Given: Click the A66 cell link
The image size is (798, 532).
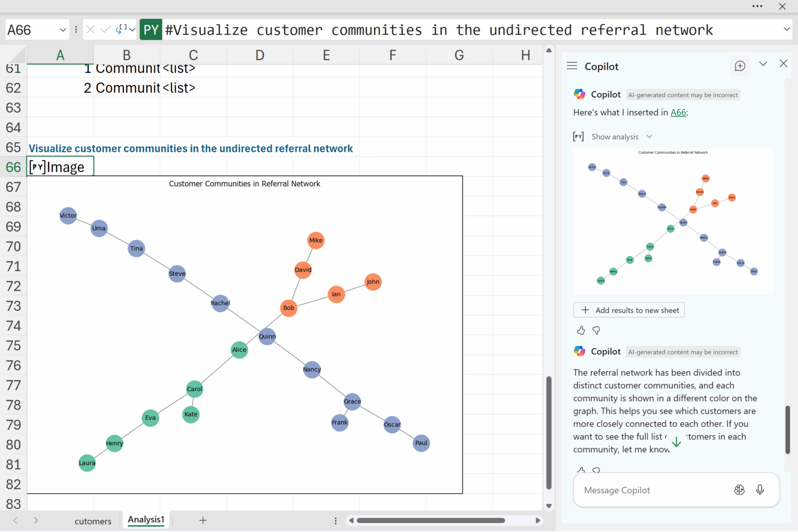Looking at the screenshot, I should click(678, 112).
